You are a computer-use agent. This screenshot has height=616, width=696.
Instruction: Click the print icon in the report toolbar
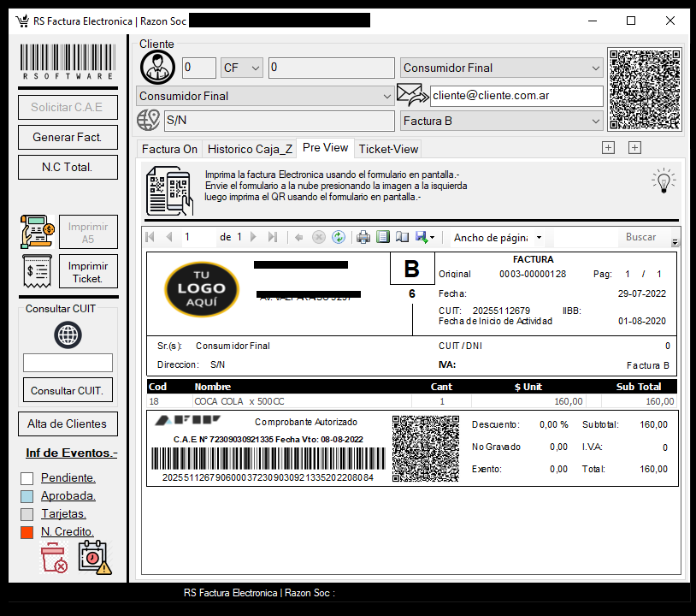(x=363, y=237)
